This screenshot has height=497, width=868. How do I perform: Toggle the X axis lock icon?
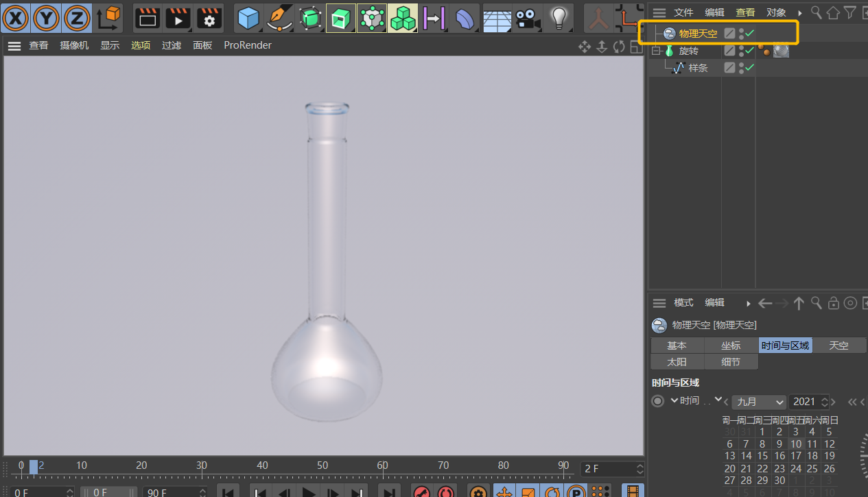[16, 17]
